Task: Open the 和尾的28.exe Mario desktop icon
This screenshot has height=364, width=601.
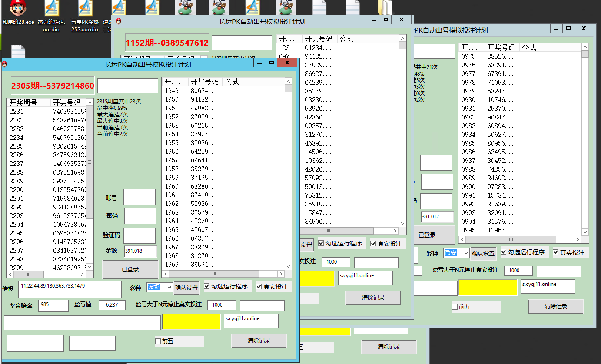Action: pos(18,9)
